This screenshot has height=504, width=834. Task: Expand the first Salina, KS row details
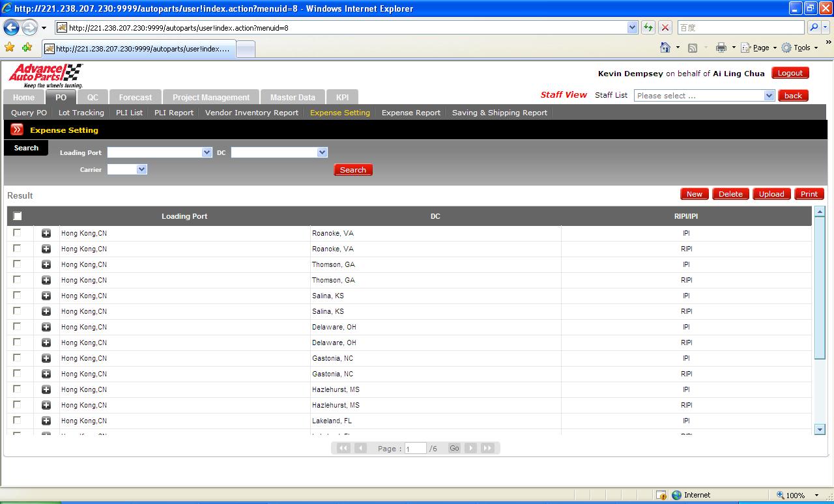[46, 296]
